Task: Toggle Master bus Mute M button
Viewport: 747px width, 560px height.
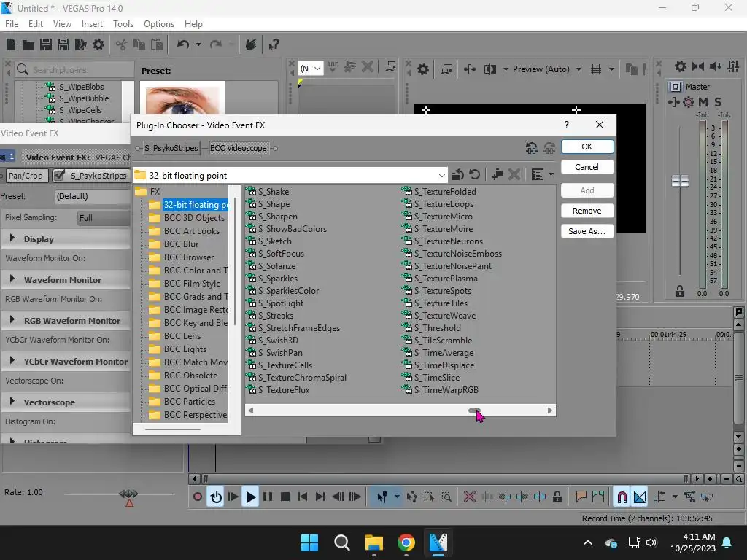Action: 703,102
